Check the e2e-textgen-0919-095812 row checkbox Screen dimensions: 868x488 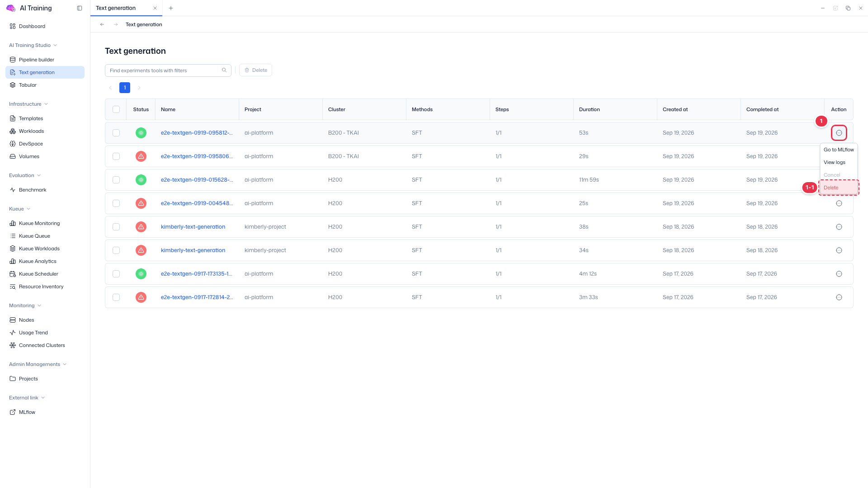click(116, 133)
